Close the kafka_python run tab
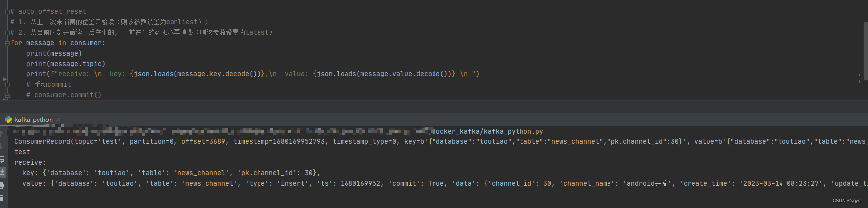The width and height of the screenshot is (868, 208). (58, 120)
